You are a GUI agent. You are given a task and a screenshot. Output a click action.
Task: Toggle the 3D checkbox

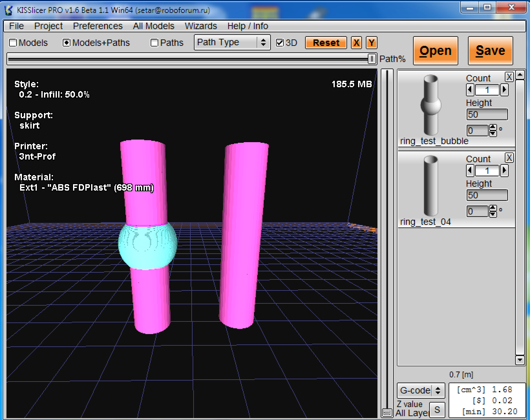[x=280, y=43]
